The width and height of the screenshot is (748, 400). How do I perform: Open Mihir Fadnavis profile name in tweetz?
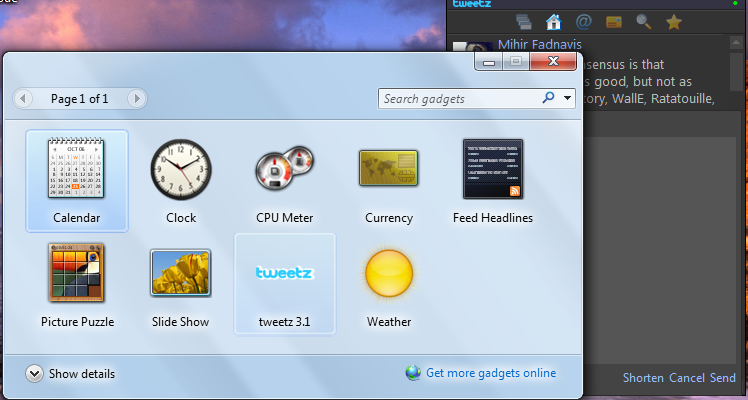tap(540, 44)
